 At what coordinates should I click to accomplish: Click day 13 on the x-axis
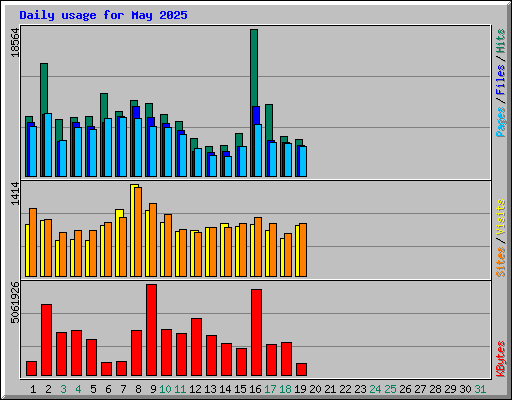click(210, 389)
